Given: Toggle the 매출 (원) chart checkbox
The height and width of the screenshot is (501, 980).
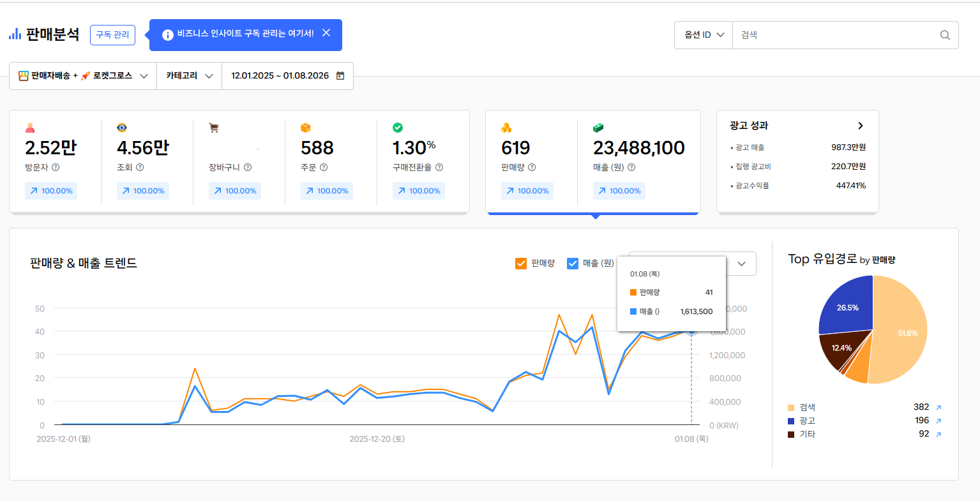Looking at the screenshot, I should tap(573, 264).
